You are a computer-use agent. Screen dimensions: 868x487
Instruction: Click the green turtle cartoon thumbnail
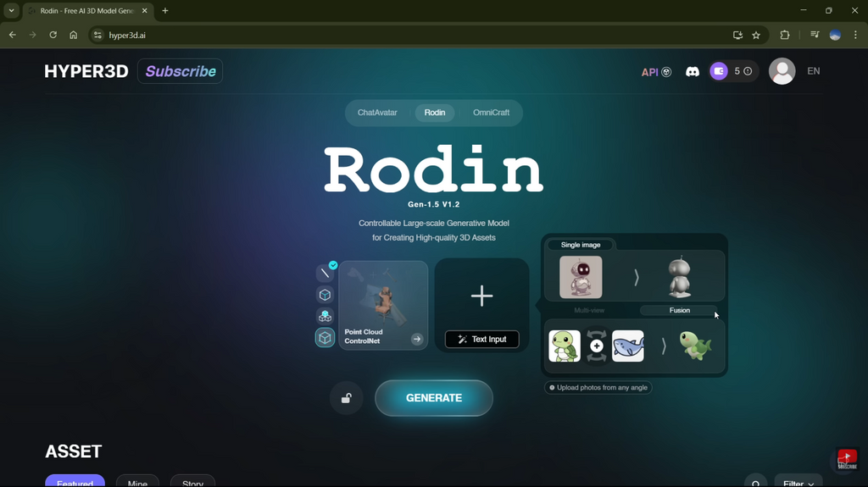[565, 346]
